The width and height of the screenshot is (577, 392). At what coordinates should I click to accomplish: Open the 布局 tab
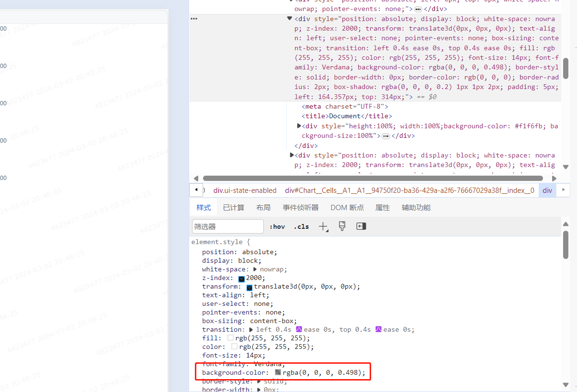[x=263, y=207]
